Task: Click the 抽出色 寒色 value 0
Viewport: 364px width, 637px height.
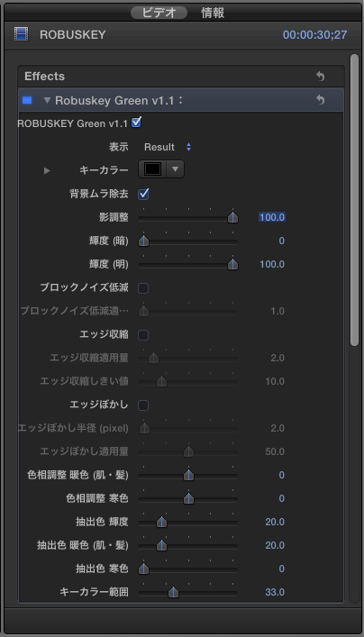Action: (x=281, y=569)
